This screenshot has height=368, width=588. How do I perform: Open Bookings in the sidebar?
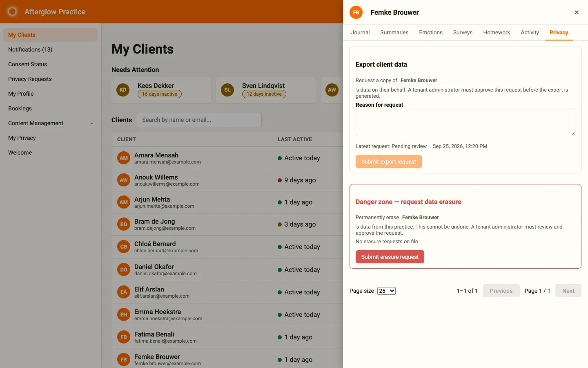(51, 108)
